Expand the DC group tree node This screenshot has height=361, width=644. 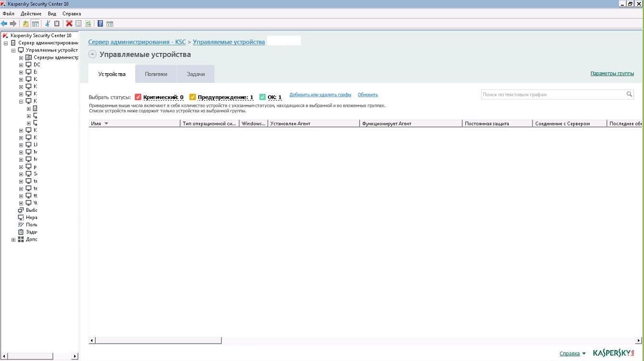[21, 65]
